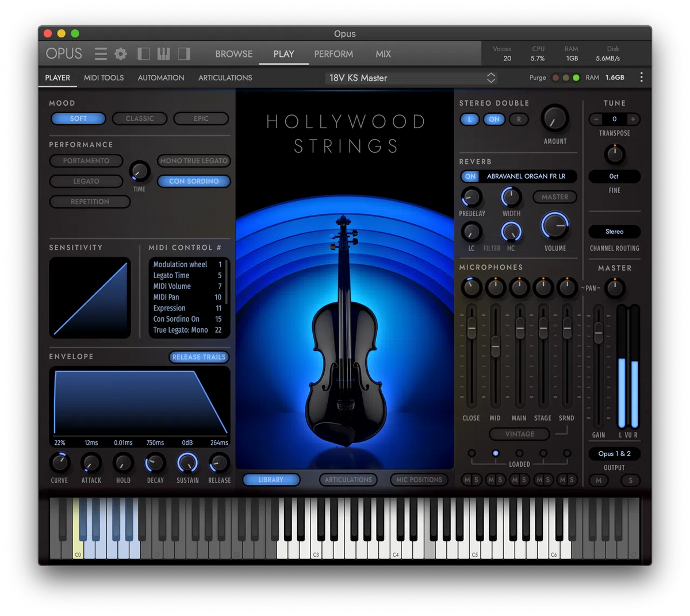Image resolution: width=690 pixels, height=616 pixels.
Task: Click the RELEASE TRAILS button
Action: tap(198, 357)
